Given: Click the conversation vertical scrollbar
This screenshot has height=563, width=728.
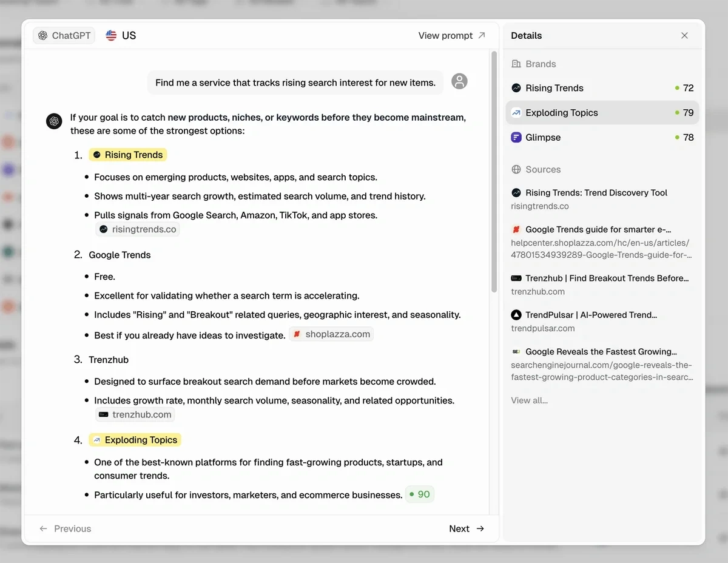Looking at the screenshot, I should pyautogui.click(x=494, y=172).
